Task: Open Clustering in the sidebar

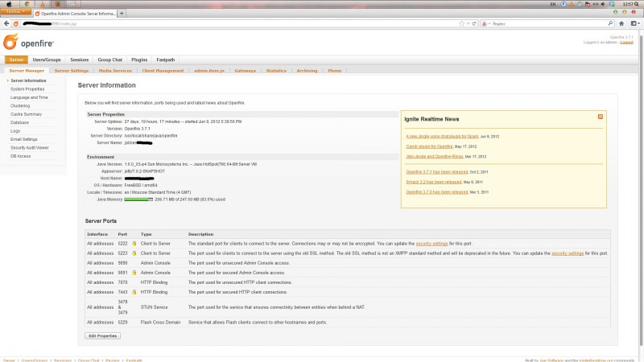Action: point(20,106)
